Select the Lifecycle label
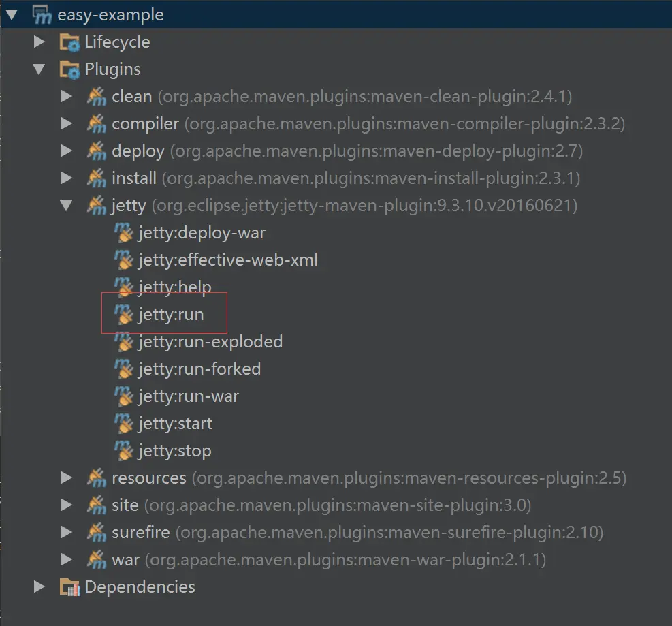 pyautogui.click(x=117, y=42)
